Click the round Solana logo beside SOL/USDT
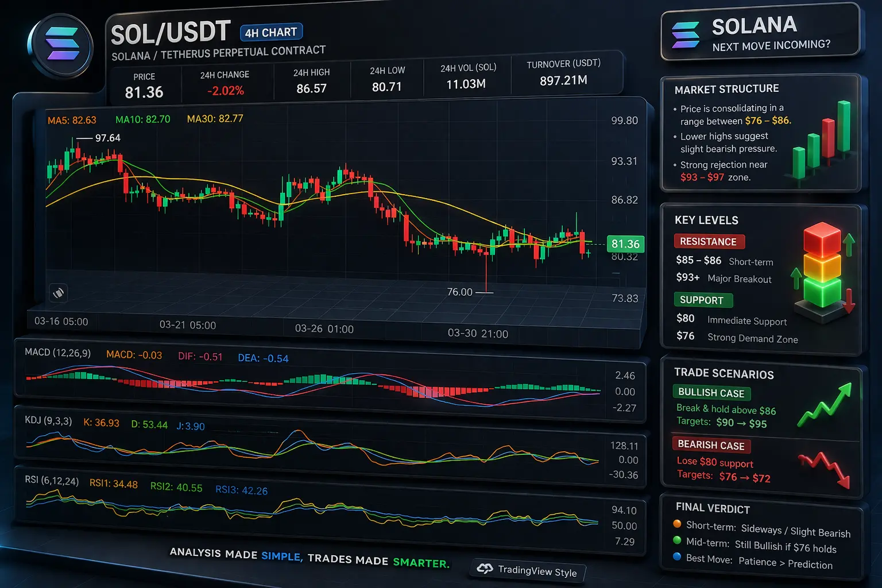 click(x=61, y=45)
